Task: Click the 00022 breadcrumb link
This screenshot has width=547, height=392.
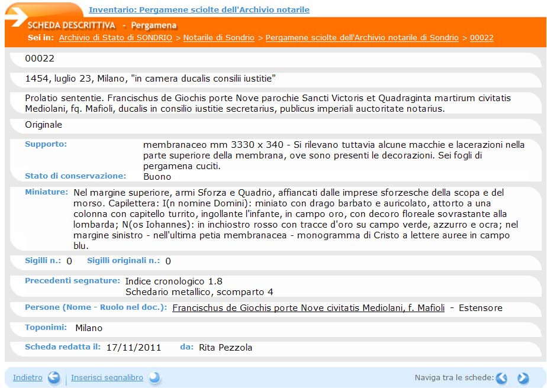Action: [481, 38]
